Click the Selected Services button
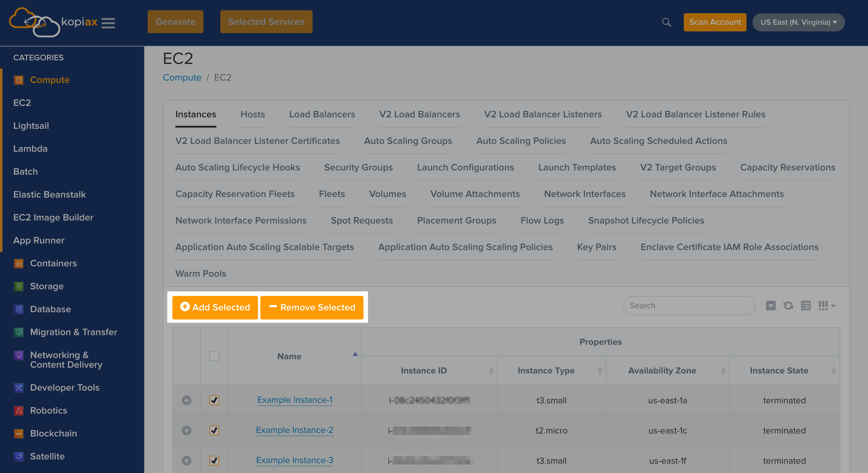868x473 pixels. point(266,22)
